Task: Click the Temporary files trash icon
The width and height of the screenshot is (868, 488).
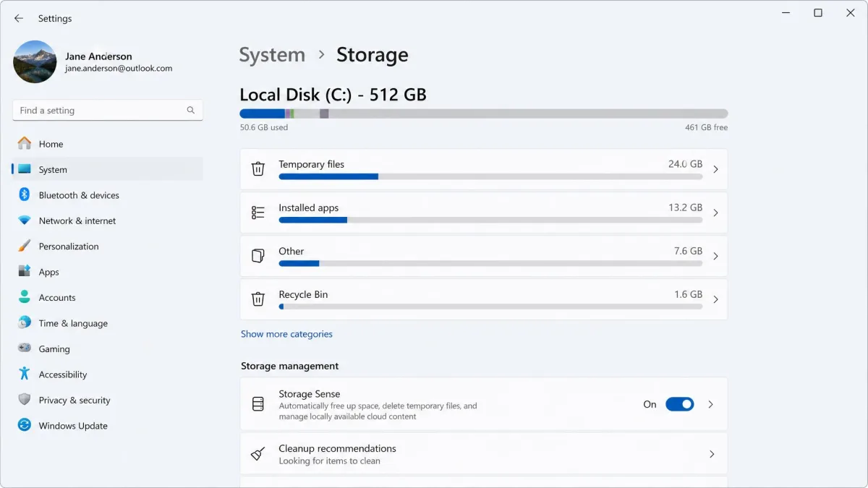Action: [x=258, y=169]
